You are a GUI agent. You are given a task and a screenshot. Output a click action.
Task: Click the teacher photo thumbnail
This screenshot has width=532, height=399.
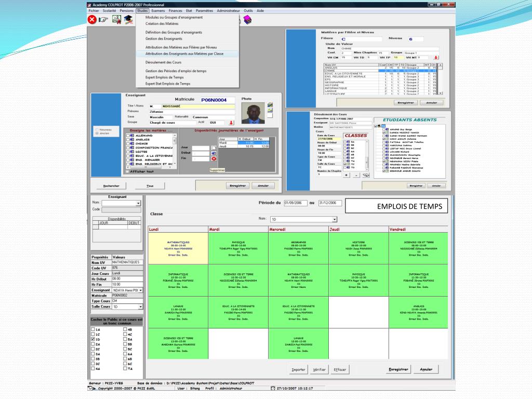(253, 113)
